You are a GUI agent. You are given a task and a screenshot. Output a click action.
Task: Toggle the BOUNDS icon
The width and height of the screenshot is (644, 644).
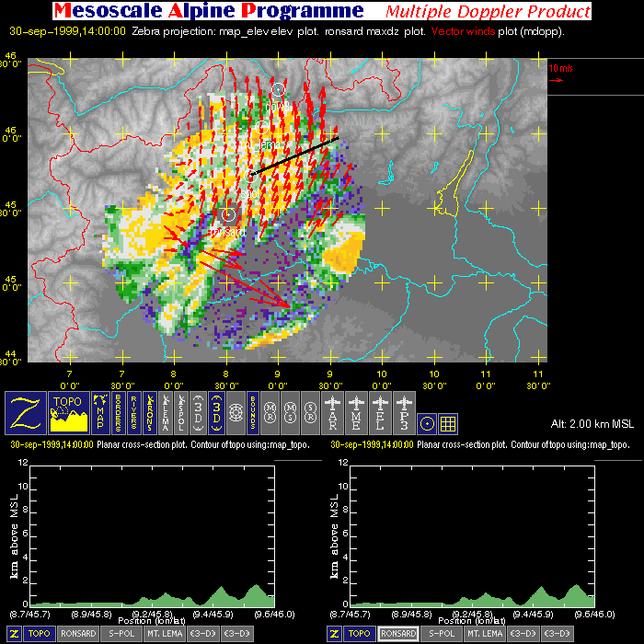tap(252, 412)
